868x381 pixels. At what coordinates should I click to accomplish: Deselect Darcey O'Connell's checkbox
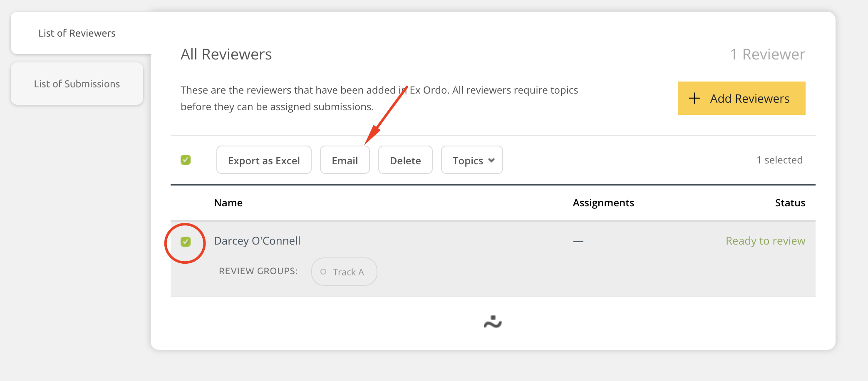[x=186, y=242]
